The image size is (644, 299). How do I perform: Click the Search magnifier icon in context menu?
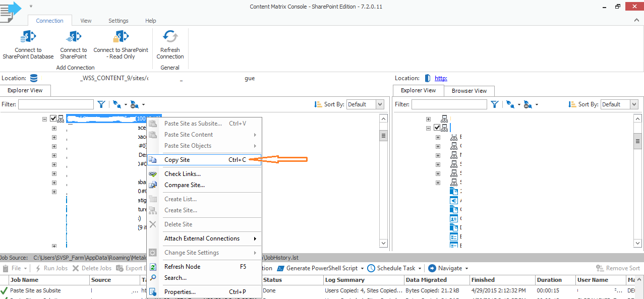coord(153,278)
